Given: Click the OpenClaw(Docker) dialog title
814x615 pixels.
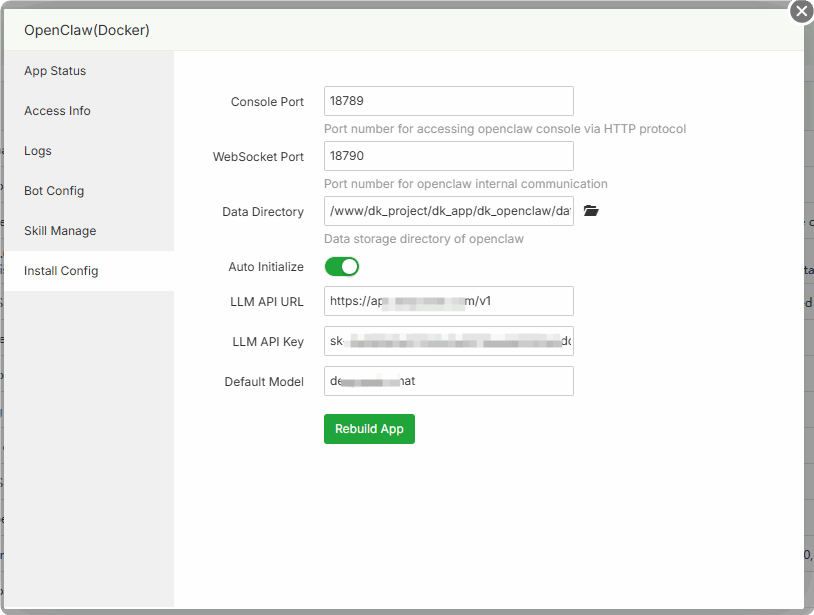Looking at the screenshot, I should [x=87, y=30].
